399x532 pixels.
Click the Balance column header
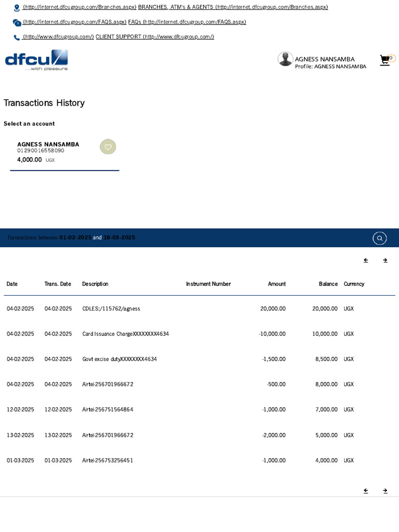click(x=328, y=284)
